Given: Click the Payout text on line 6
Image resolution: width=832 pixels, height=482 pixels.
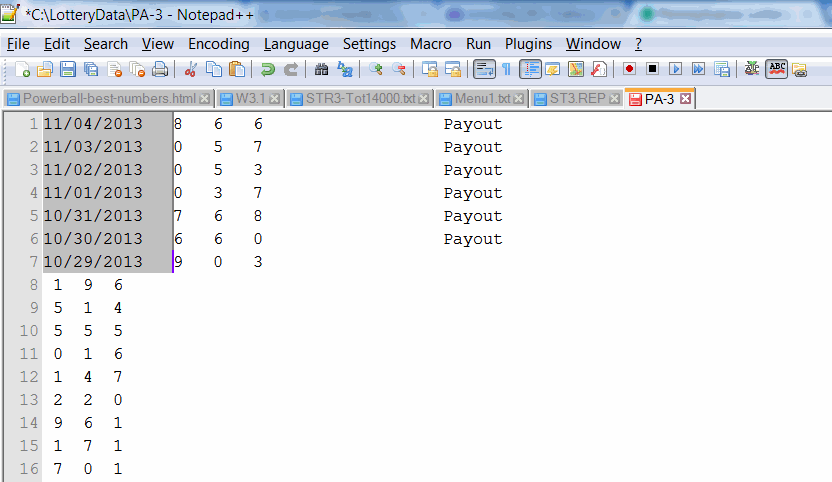Looking at the screenshot, I should pyautogui.click(x=473, y=239).
